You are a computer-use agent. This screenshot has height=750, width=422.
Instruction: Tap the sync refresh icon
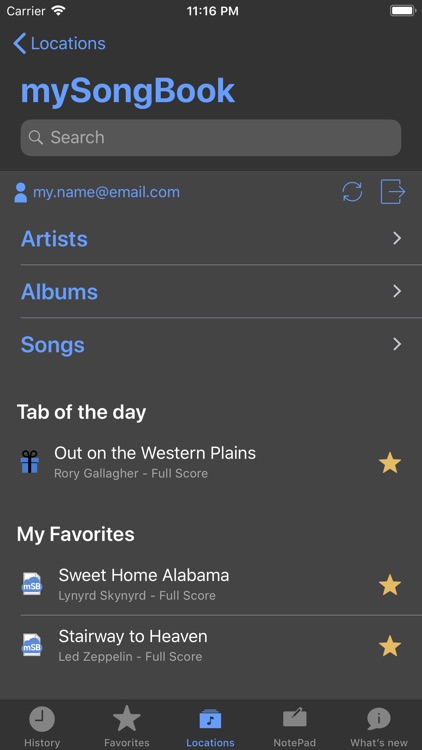352,192
